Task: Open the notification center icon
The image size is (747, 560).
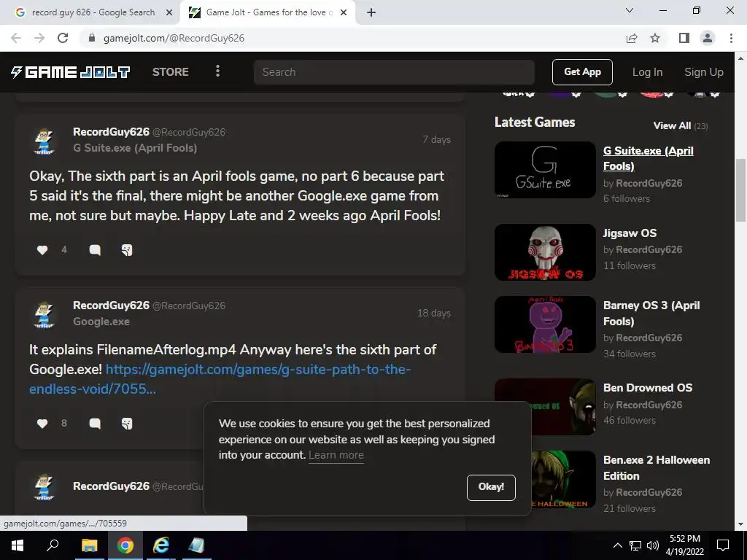Action: [x=723, y=545]
